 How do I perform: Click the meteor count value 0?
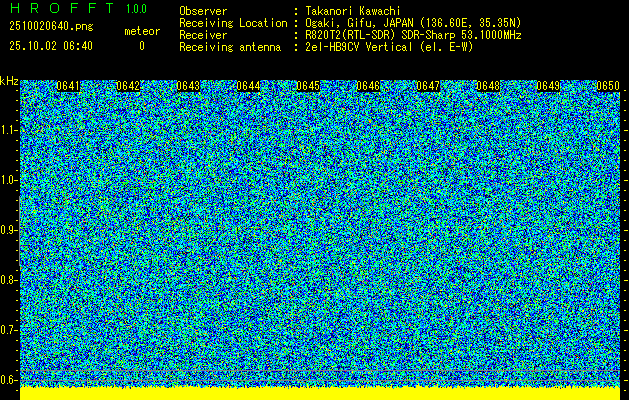tap(142, 46)
